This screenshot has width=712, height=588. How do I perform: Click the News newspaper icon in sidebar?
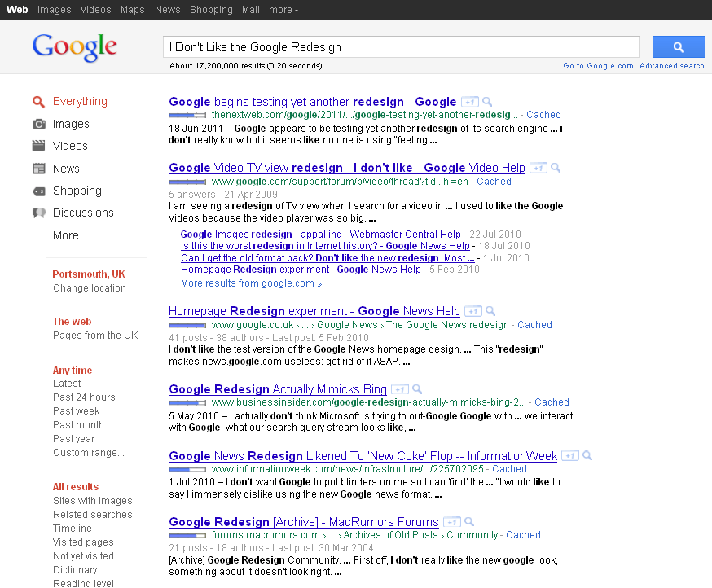click(x=38, y=169)
